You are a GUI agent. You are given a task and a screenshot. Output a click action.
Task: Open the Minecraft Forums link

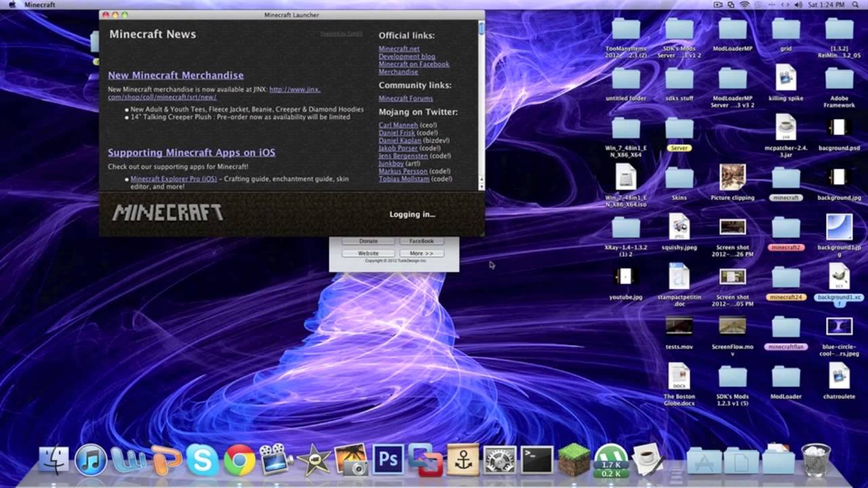click(406, 98)
